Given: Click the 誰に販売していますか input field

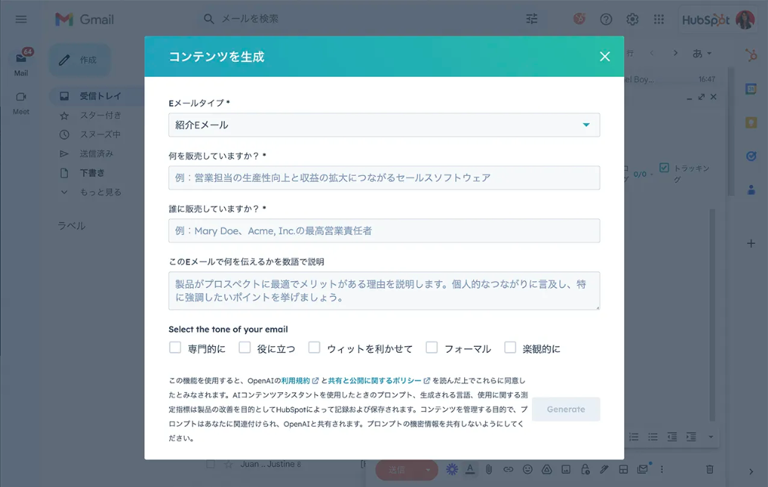Looking at the screenshot, I should [384, 231].
